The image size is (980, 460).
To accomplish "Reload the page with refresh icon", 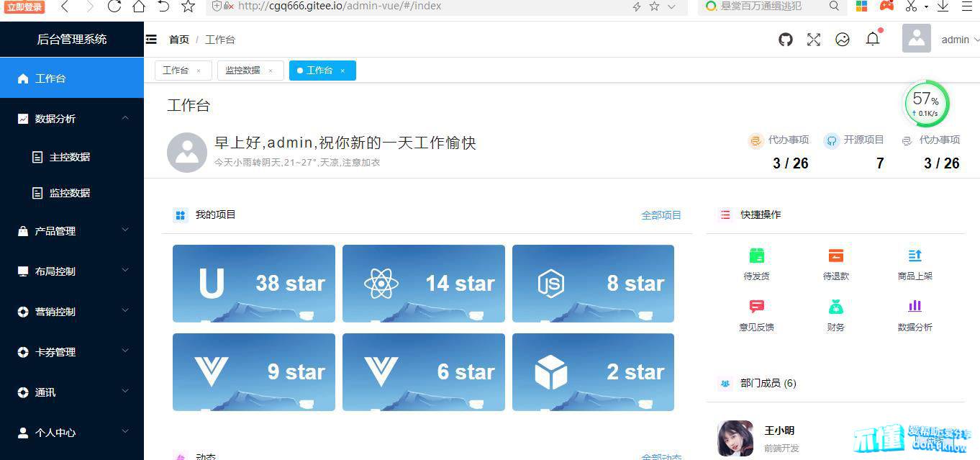I will [114, 6].
